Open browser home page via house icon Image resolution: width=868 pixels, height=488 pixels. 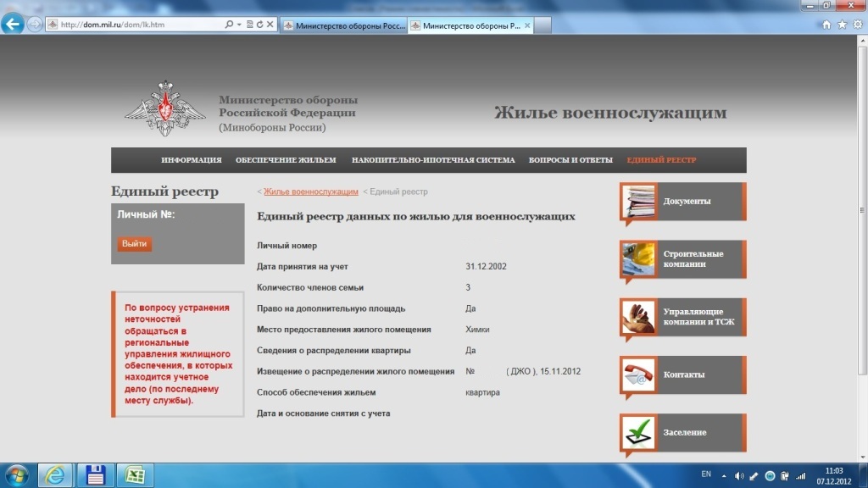coord(826,25)
